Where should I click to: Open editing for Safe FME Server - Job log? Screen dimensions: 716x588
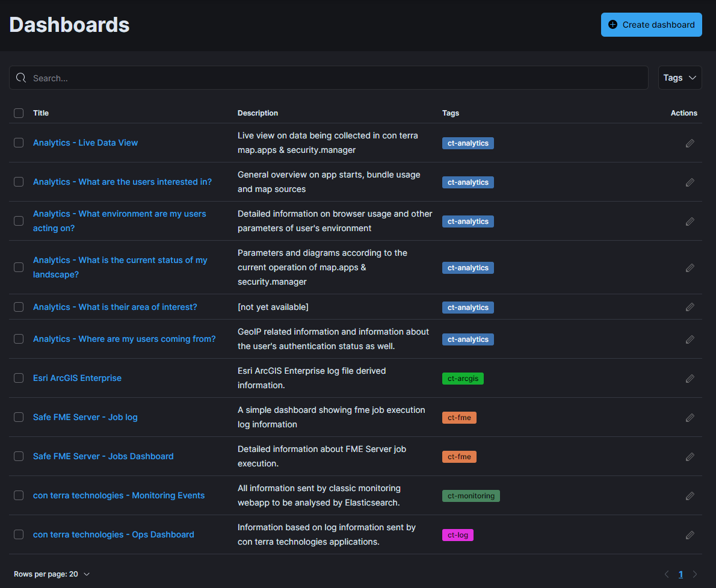coord(690,417)
